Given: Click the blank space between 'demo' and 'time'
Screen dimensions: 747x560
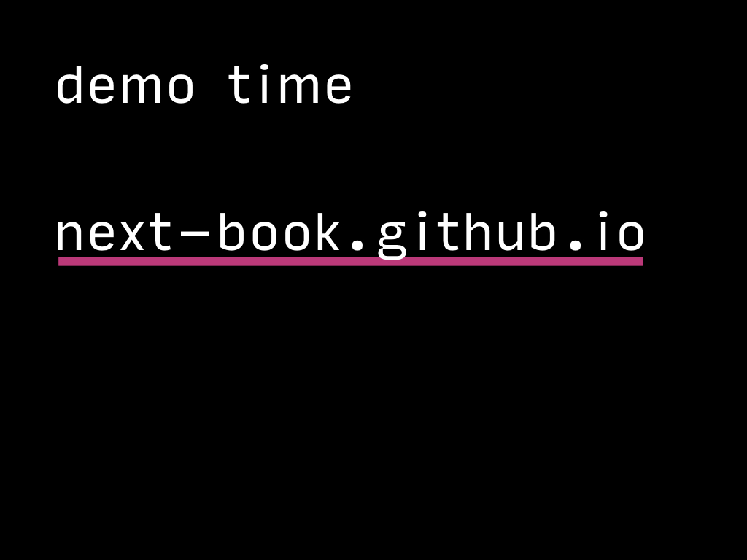Looking at the screenshot, I should point(212,85).
